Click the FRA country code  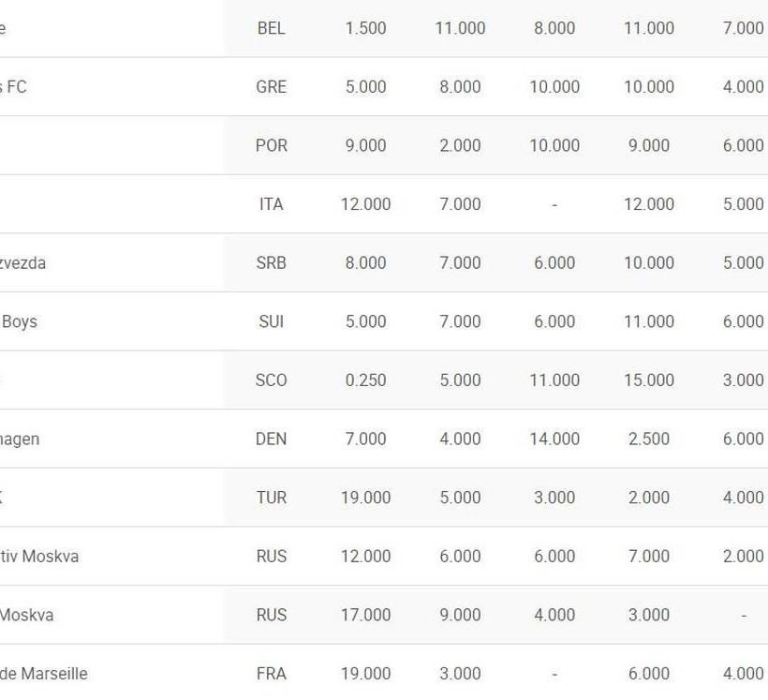click(x=271, y=674)
